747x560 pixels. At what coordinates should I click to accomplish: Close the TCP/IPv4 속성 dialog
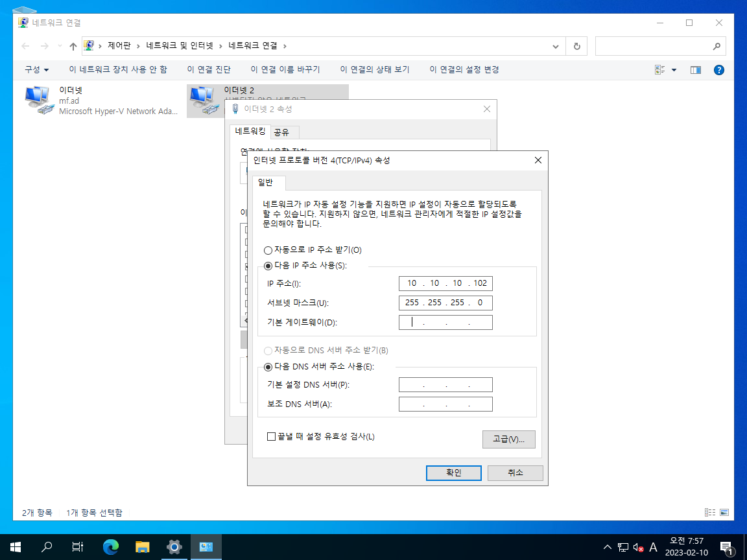538,161
